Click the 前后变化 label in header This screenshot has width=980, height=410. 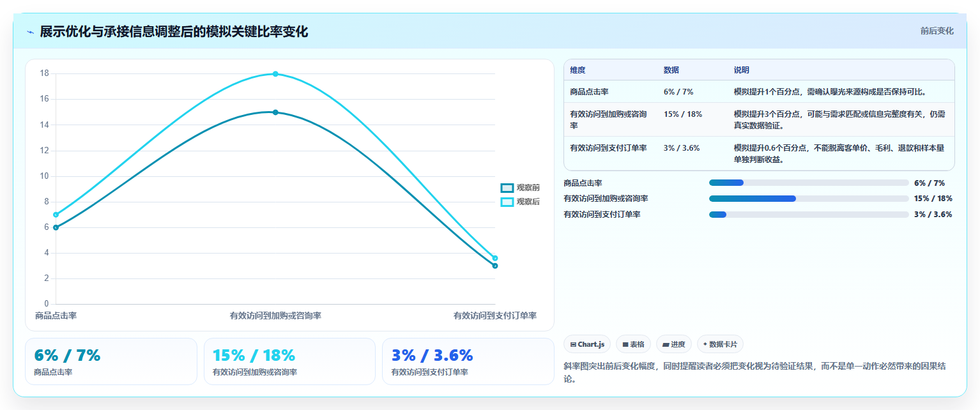[937, 31]
